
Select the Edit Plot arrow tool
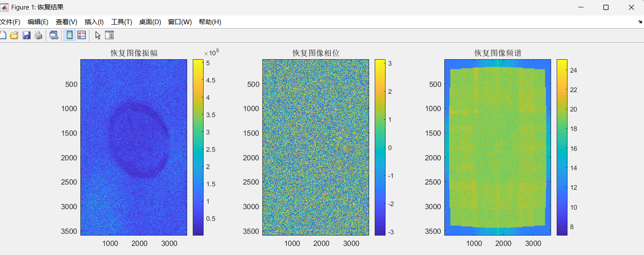click(98, 35)
